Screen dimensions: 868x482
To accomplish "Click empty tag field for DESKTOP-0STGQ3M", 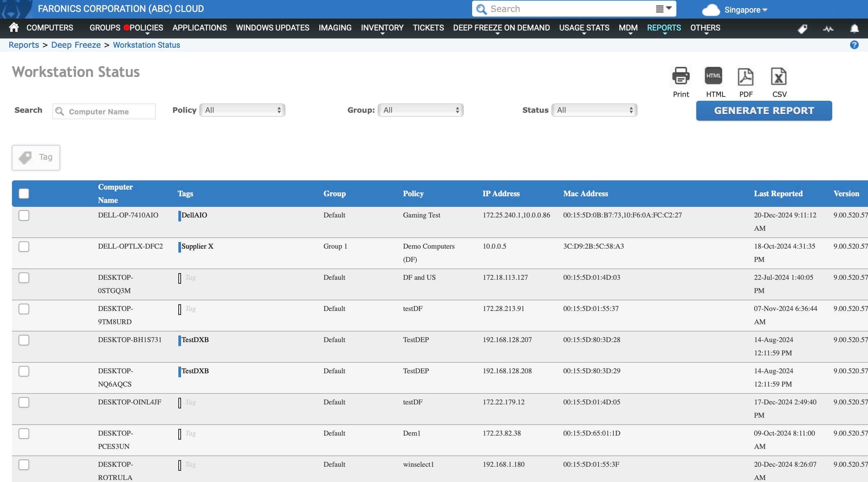I will click(x=190, y=277).
